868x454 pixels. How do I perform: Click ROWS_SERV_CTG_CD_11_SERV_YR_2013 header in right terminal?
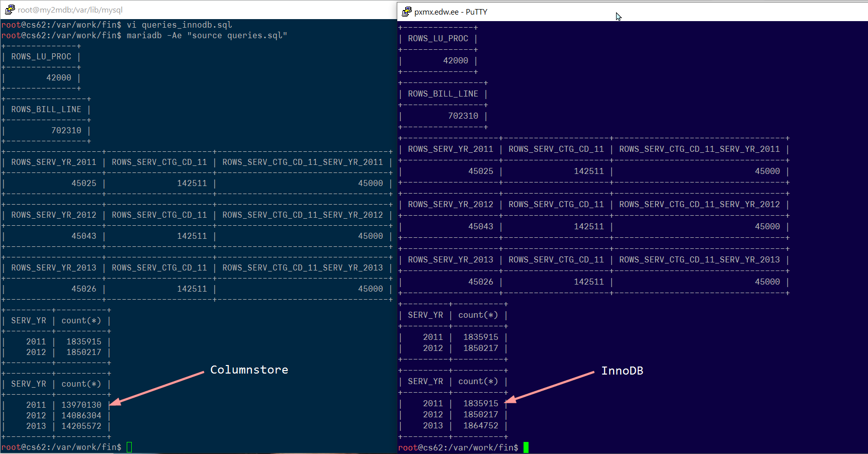coord(699,260)
